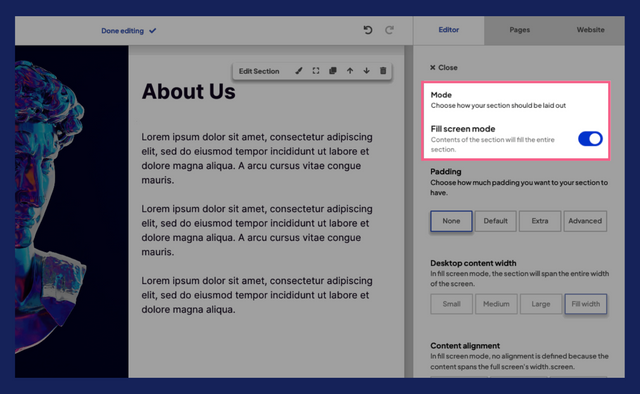The image size is (640, 394).
Task: Click the first Lorem ipsum paragraph
Action: point(257,158)
